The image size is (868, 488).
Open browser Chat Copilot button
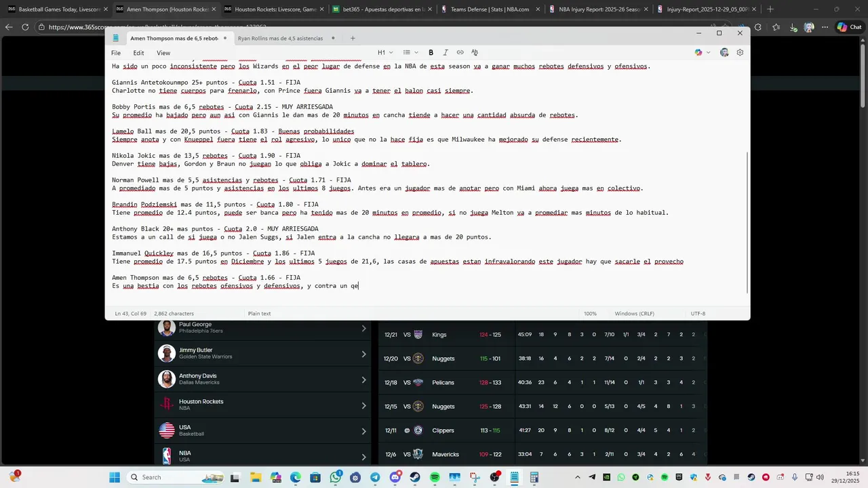[849, 27]
